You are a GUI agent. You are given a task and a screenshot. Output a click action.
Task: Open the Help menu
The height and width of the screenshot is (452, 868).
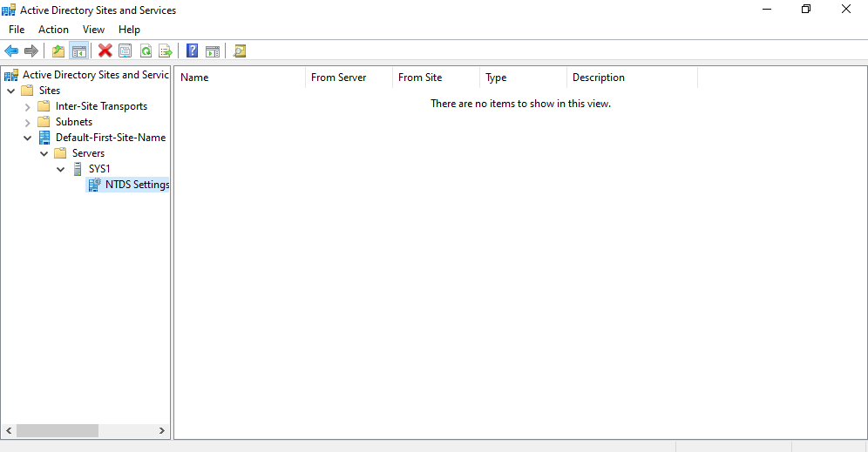click(x=129, y=30)
